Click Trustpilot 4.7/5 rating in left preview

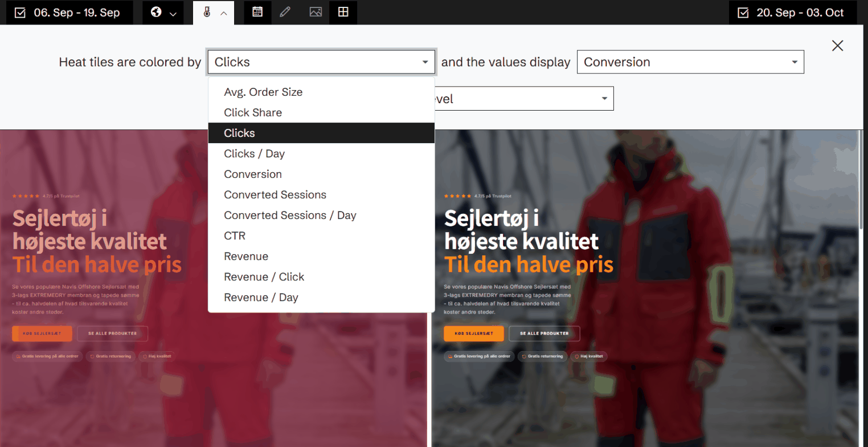point(46,196)
